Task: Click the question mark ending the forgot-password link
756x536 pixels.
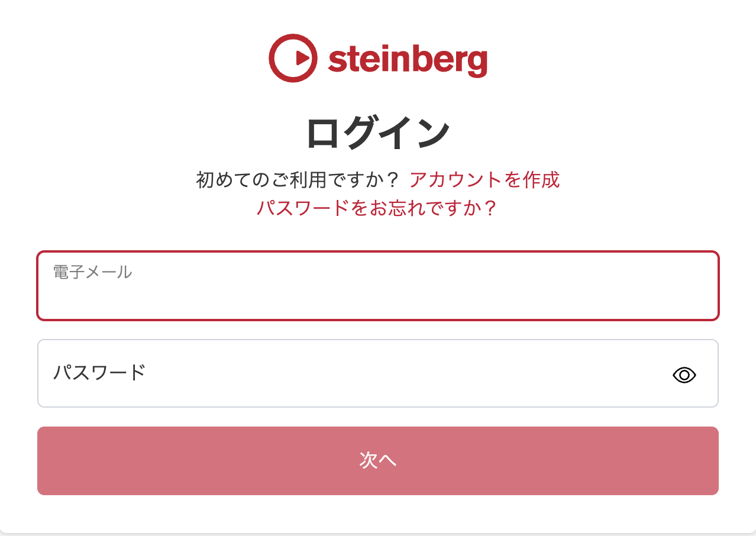Action: [x=489, y=208]
